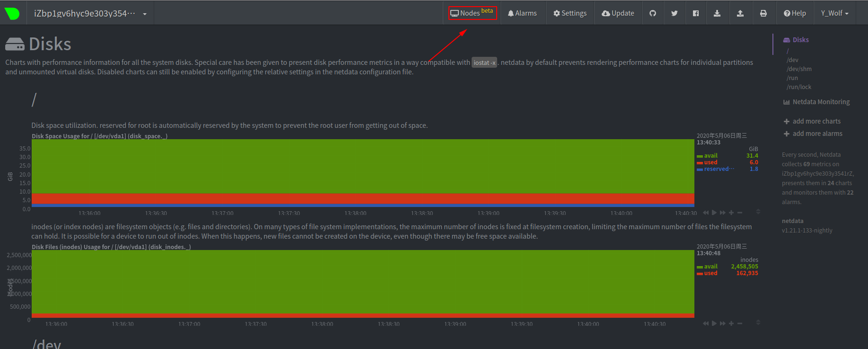Jump to /run in sidebar
Image resolution: width=868 pixels, height=349 pixels.
[x=792, y=78]
